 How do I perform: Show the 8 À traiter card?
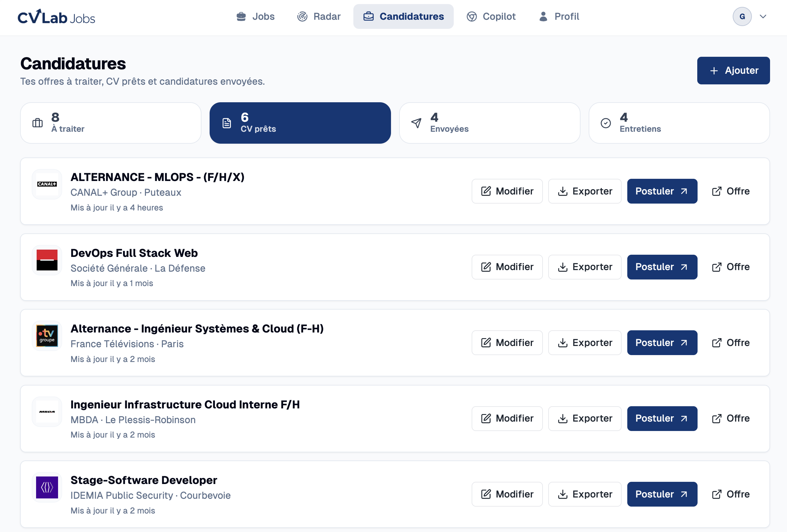coord(111,123)
